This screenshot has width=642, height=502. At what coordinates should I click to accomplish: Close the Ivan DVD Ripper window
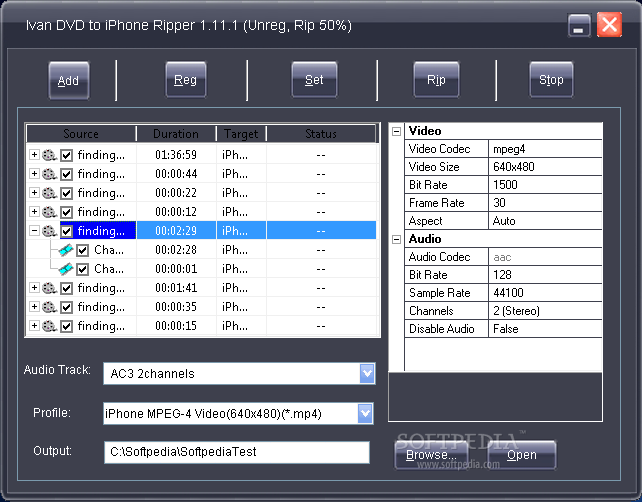point(609,25)
